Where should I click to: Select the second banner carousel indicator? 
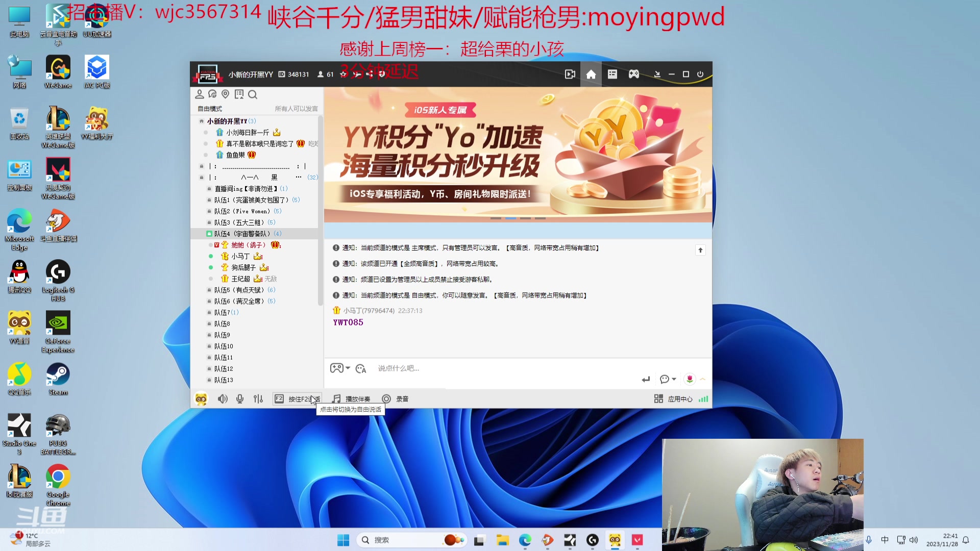pyautogui.click(x=510, y=218)
